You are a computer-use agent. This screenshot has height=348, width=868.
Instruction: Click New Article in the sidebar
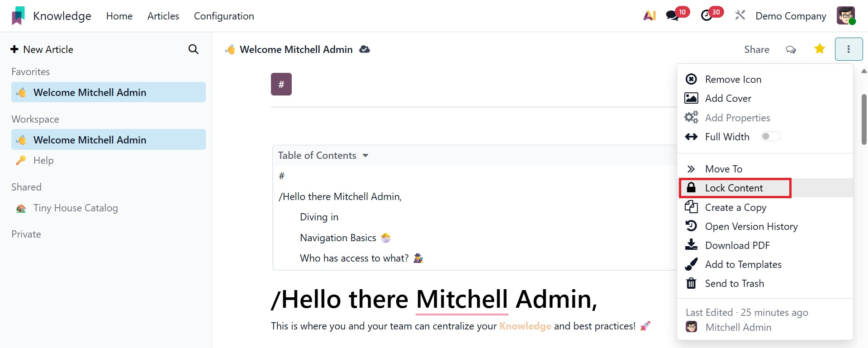(x=42, y=49)
